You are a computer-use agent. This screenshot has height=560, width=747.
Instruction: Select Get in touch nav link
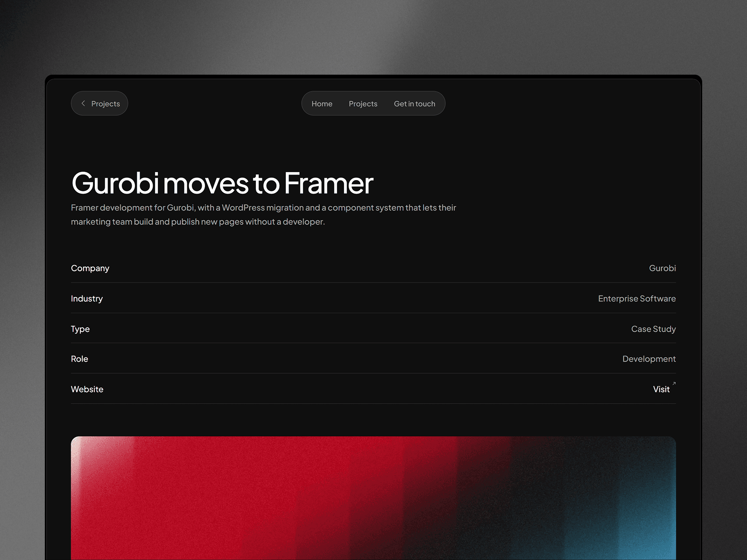[x=414, y=104]
